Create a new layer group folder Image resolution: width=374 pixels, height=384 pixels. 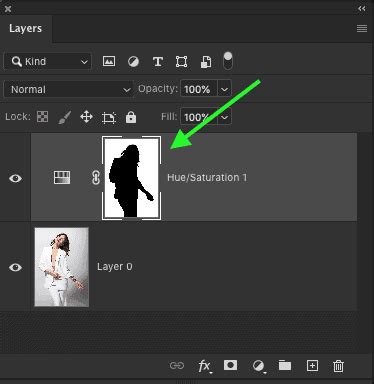tap(285, 365)
